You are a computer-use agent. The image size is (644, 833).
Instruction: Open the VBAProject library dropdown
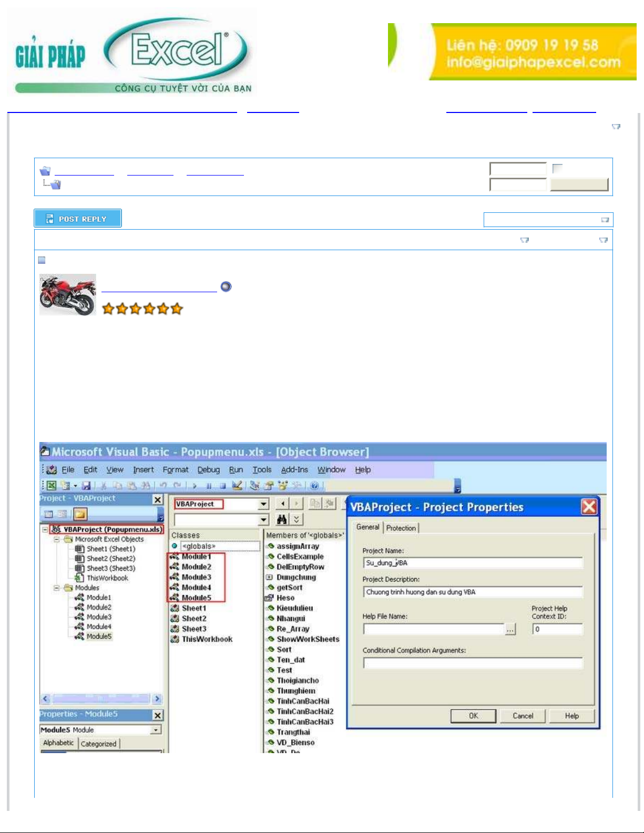tap(263, 504)
